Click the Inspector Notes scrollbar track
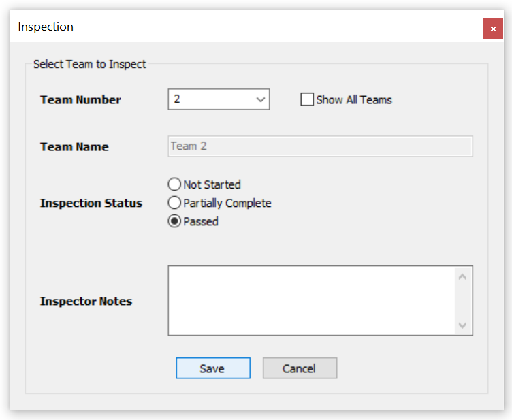Image resolution: width=512 pixels, height=420 pixels. pos(463,301)
